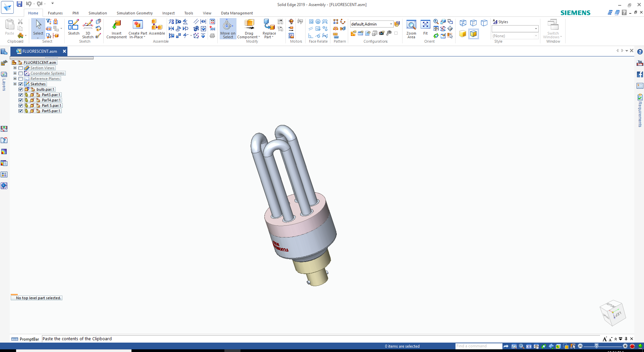This screenshot has width=644, height=352.
Task: Open the Requirements side panel
Action: 640,111
